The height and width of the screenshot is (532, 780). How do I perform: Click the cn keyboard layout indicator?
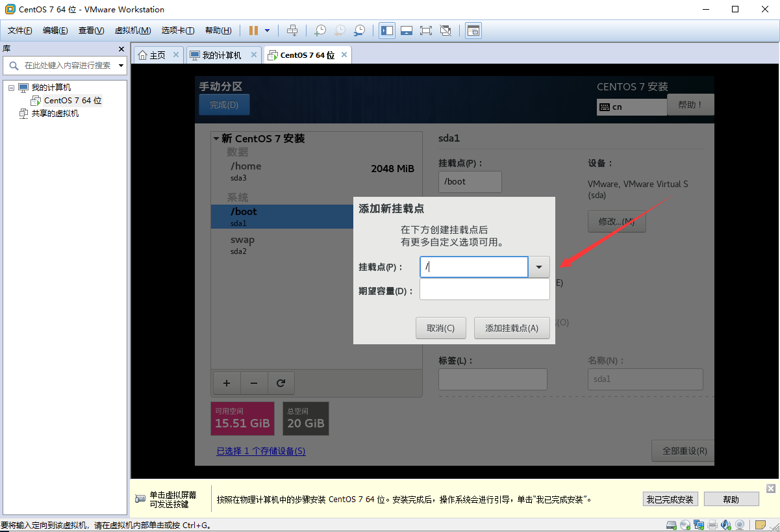(x=631, y=107)
